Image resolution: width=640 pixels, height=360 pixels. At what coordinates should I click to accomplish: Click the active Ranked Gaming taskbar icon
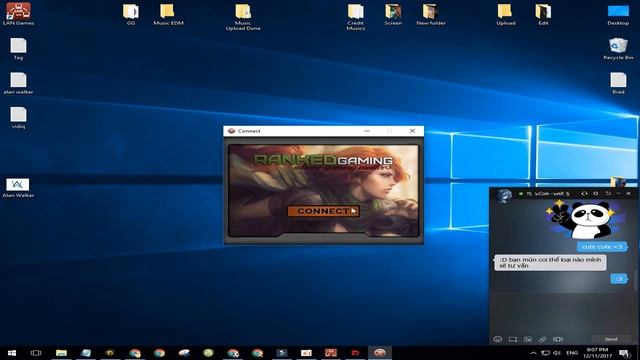[380, 353]
